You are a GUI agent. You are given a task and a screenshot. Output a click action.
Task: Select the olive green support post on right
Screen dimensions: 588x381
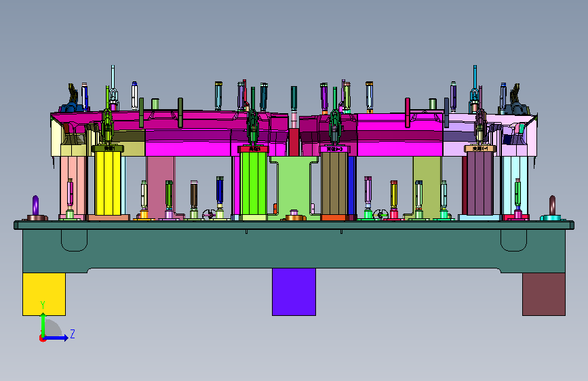point(427,187)
